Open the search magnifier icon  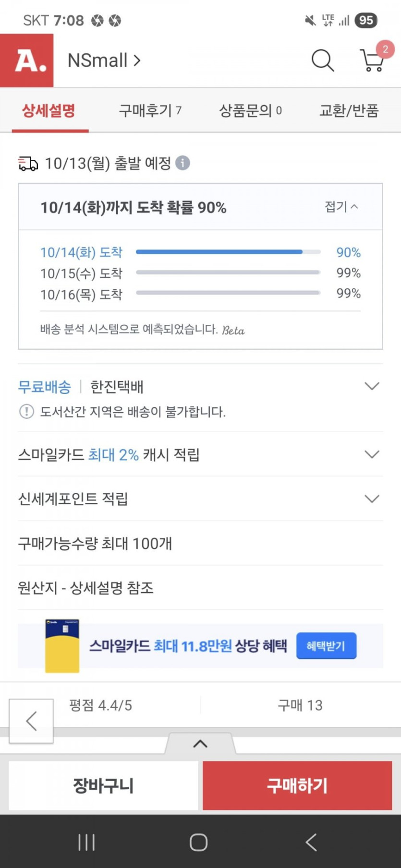(x=322, y=60)
